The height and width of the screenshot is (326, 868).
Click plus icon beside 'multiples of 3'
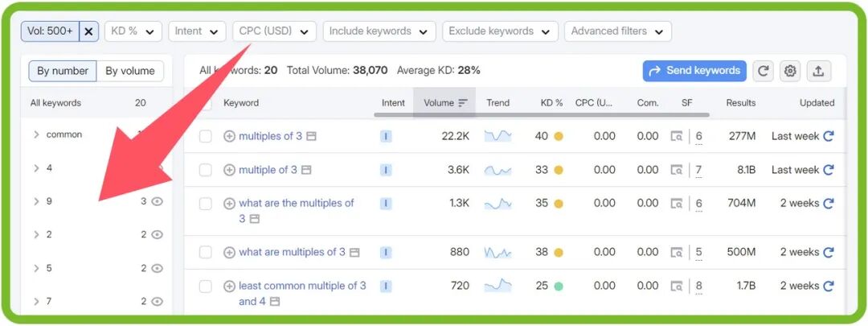[x=229, y=137]
